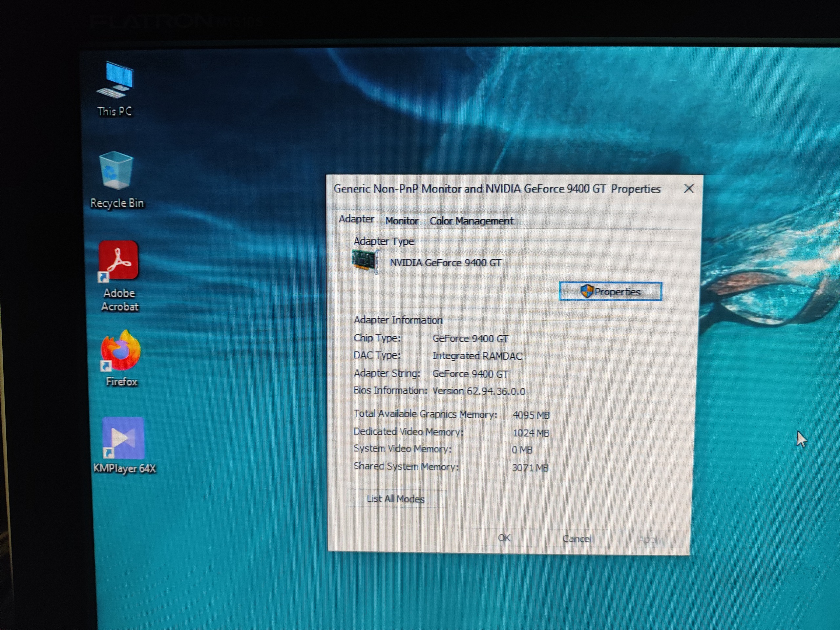Select the KMPlayer 64X shortcut icon
840x630 pixels.
coord(123,439)
